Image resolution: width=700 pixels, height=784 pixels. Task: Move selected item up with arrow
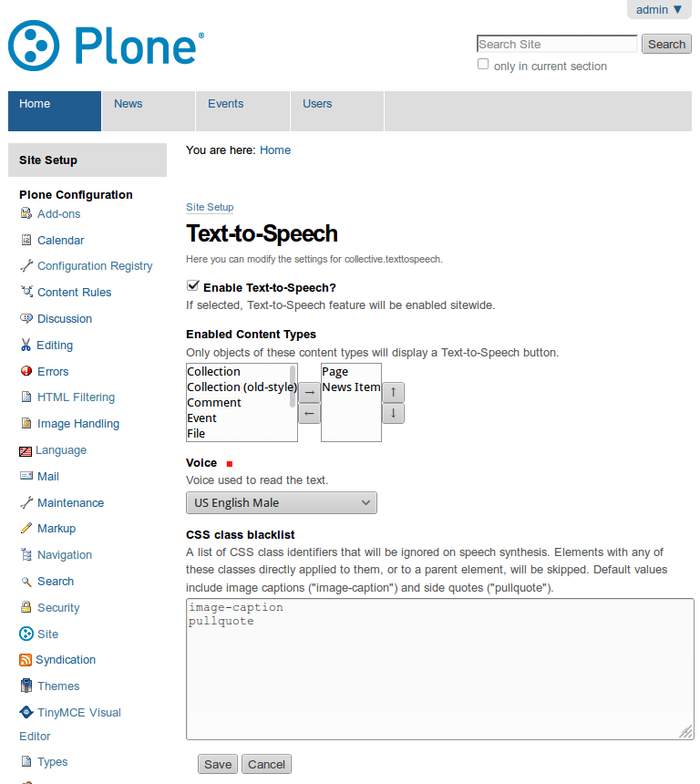click(394, 393)
